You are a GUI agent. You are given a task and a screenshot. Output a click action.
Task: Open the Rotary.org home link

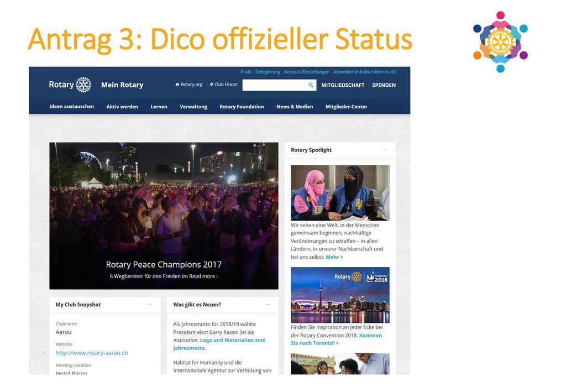click(x=189, y=85)
